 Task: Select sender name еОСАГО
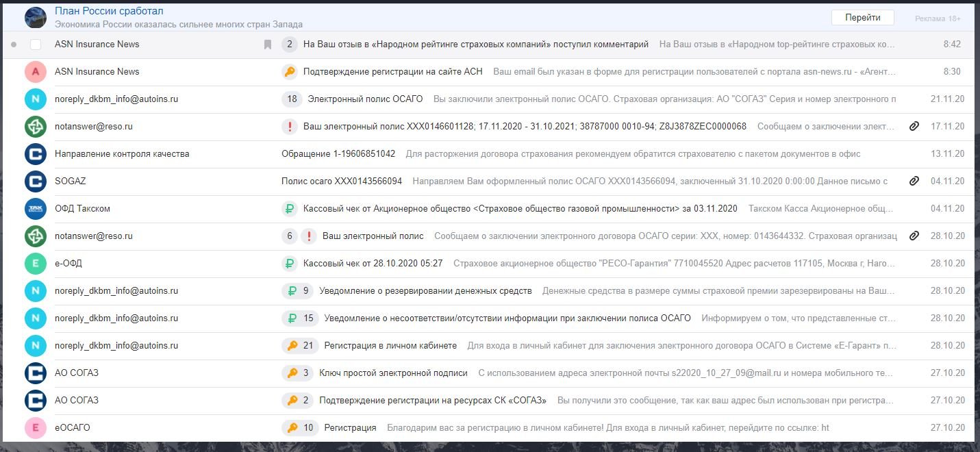[73, 428]
